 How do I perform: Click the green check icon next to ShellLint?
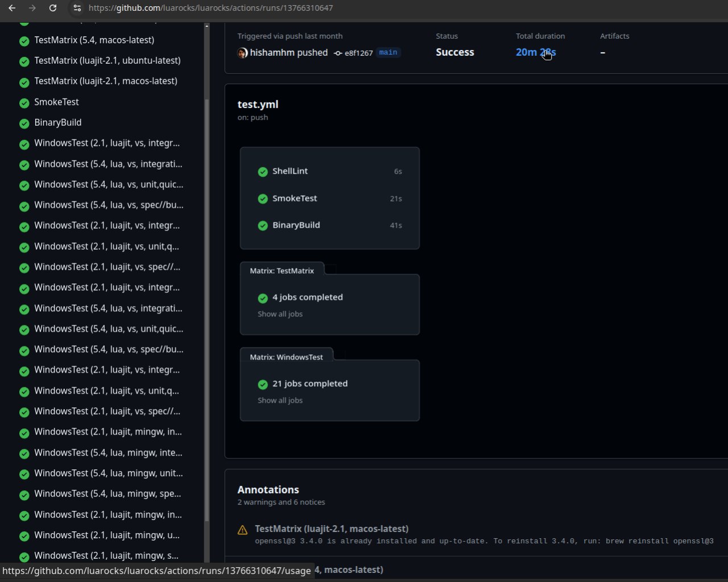[x=263, y=171]
